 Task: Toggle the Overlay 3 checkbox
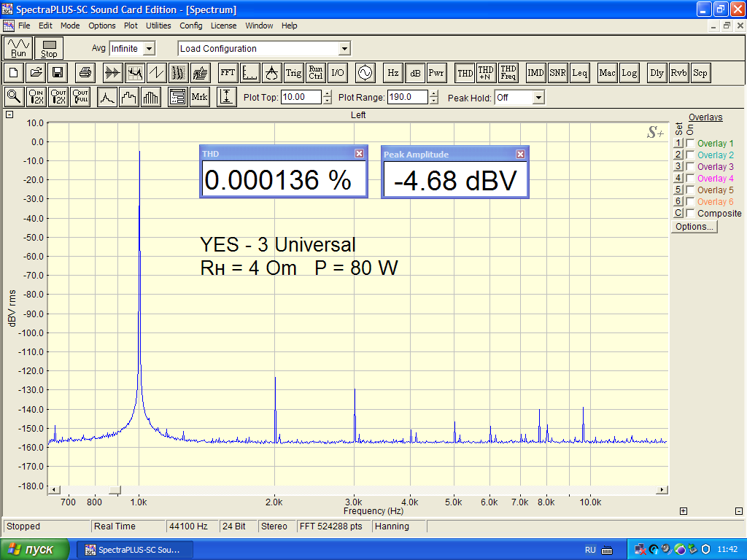coord(690,167)
